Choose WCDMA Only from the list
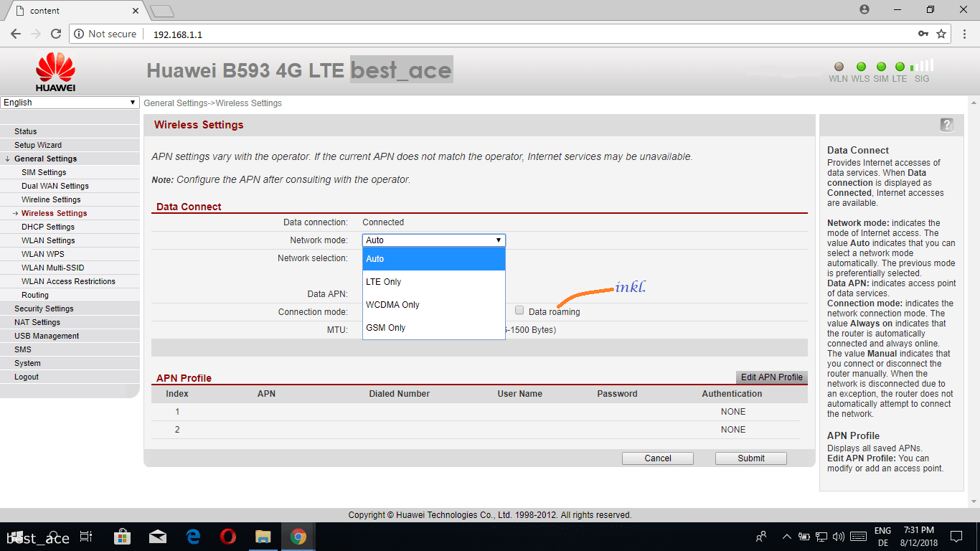Viewport: 980px width, 551px height. [392, 305]
